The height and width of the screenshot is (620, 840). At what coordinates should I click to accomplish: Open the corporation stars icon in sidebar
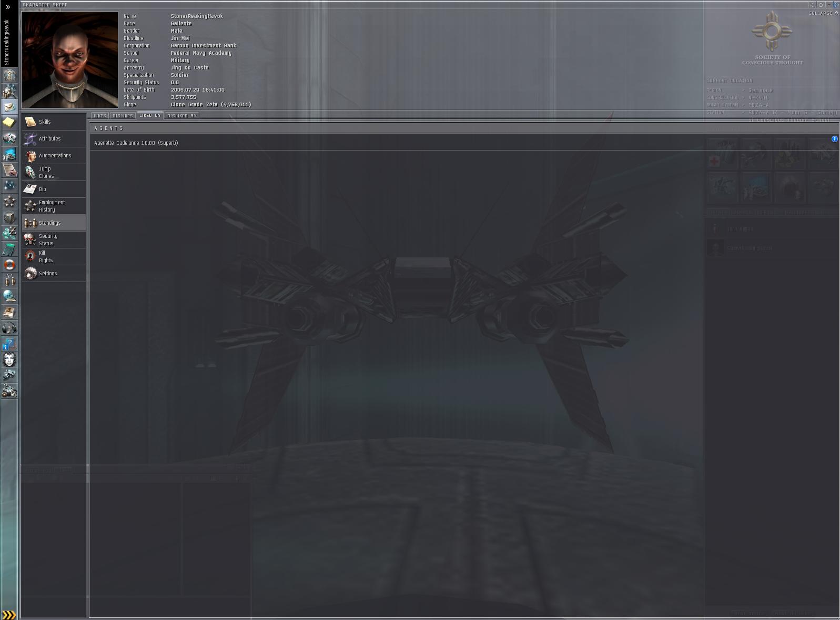(9, 202)
